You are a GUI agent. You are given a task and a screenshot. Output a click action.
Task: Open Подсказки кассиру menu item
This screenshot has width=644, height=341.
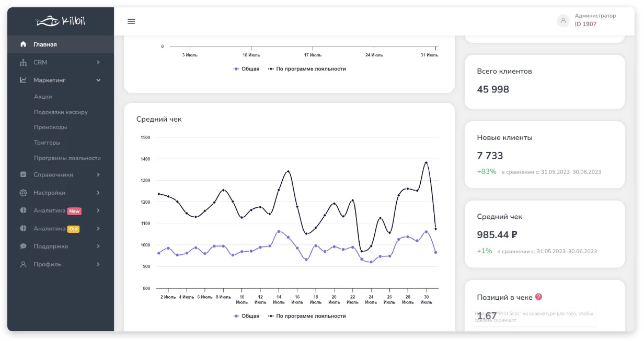point(61,112)
